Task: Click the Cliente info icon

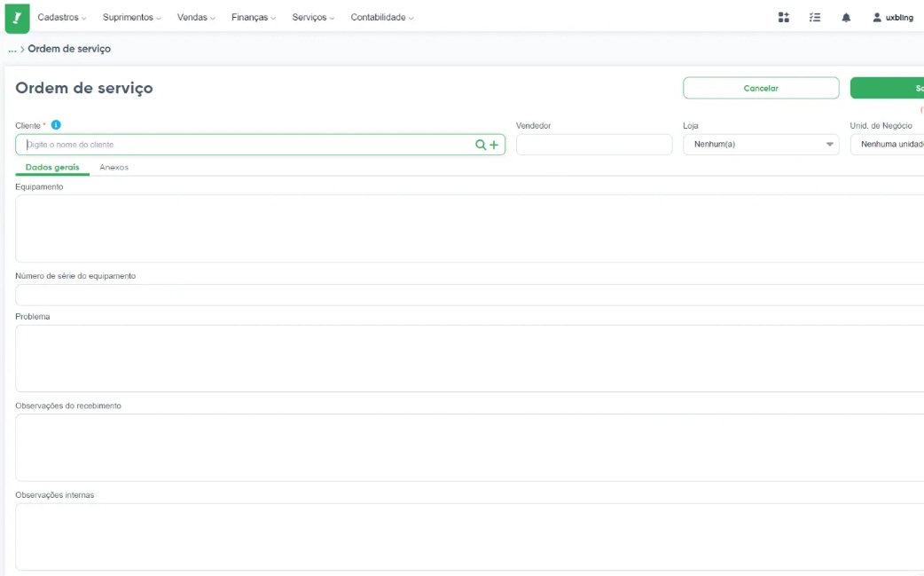Action: (x=56, y=125)
